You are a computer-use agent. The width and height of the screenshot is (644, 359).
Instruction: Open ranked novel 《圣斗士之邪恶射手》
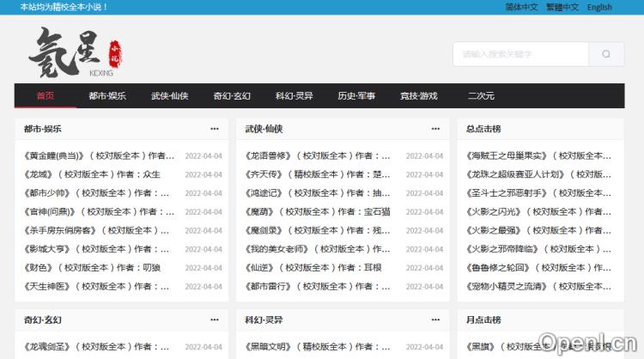[x=538, y=192]
